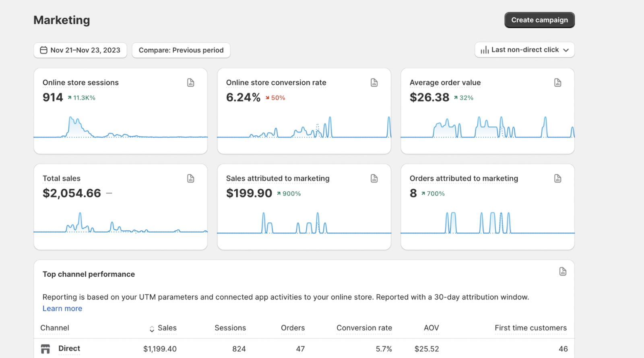Open the Direct channel row link
Viewport: 644px width, 358px height.
click(x=69, y=348)
